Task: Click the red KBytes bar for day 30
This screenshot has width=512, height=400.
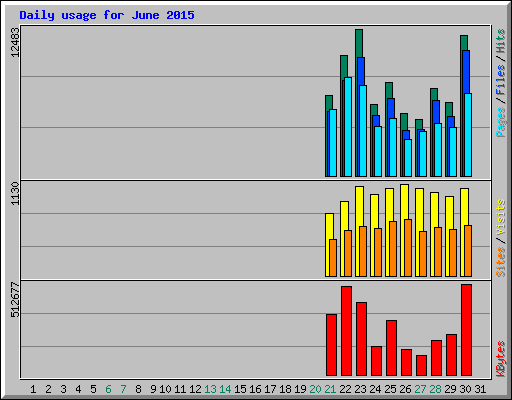Action: coord(466,330)
